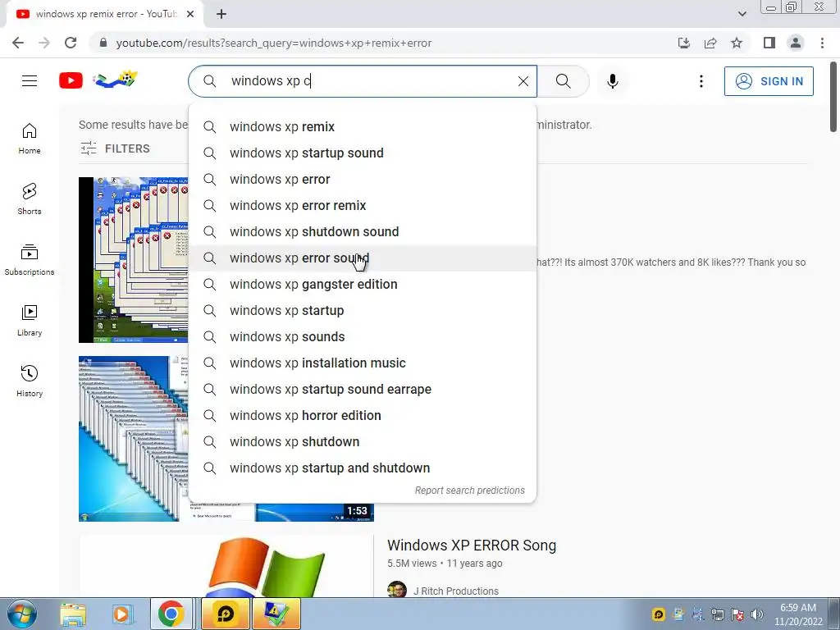This screenshot has height=630, width=840.
Task: Pick suggestion "windows xp startup"
Action: tap(362, 311)
